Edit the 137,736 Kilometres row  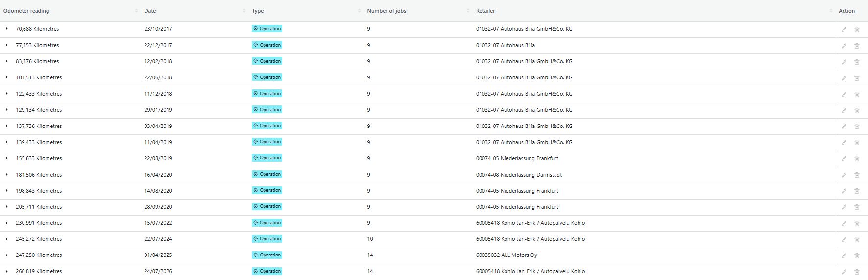[x=844, y=127]
